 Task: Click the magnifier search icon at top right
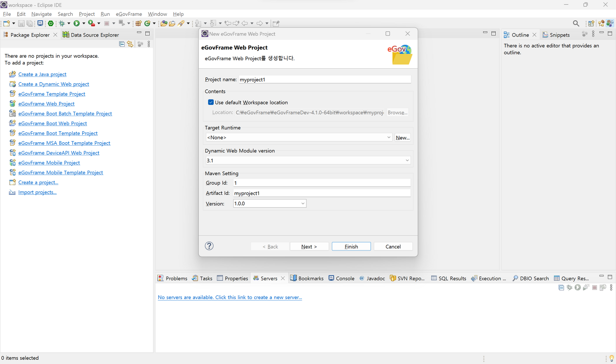coord(576,23)
